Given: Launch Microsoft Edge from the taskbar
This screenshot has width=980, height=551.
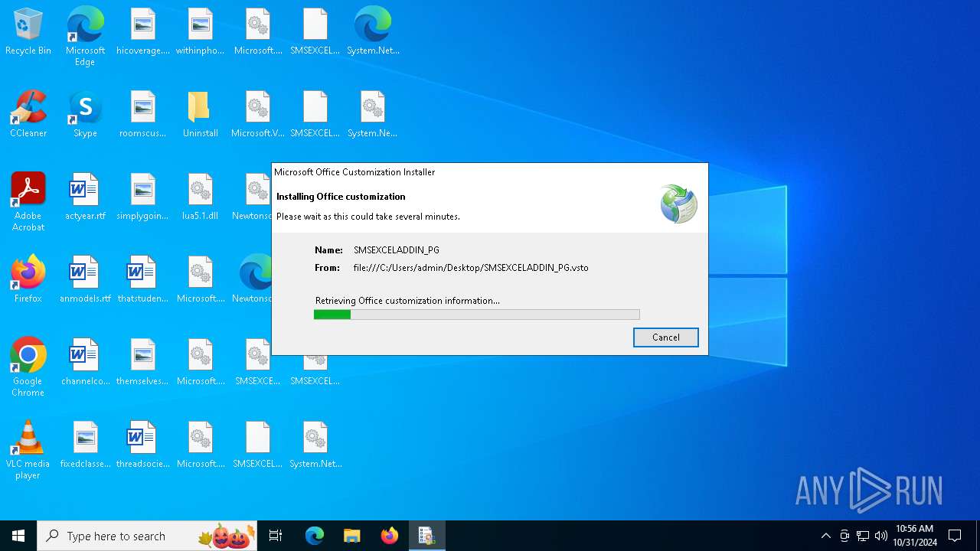Looking at the screenshot, I should click(315, 536).
